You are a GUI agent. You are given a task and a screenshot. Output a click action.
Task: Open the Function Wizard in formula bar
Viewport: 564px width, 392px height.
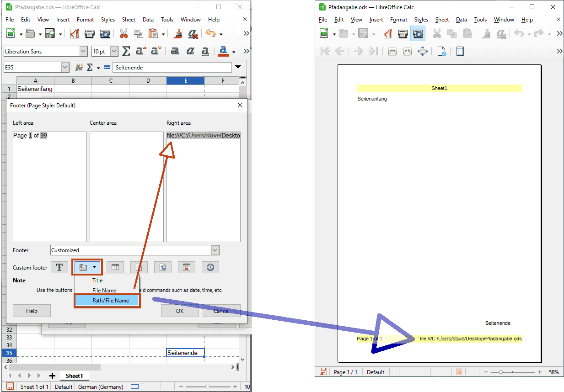tap(79, 67)
